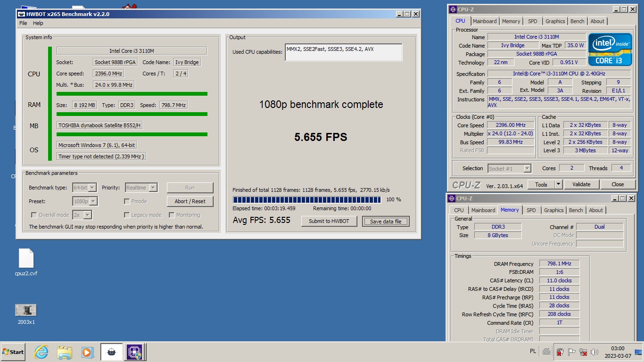Click the Name field Intel Core i3 3110M
The height and width of the screenshot is (362, 644).
coord(537,37)
